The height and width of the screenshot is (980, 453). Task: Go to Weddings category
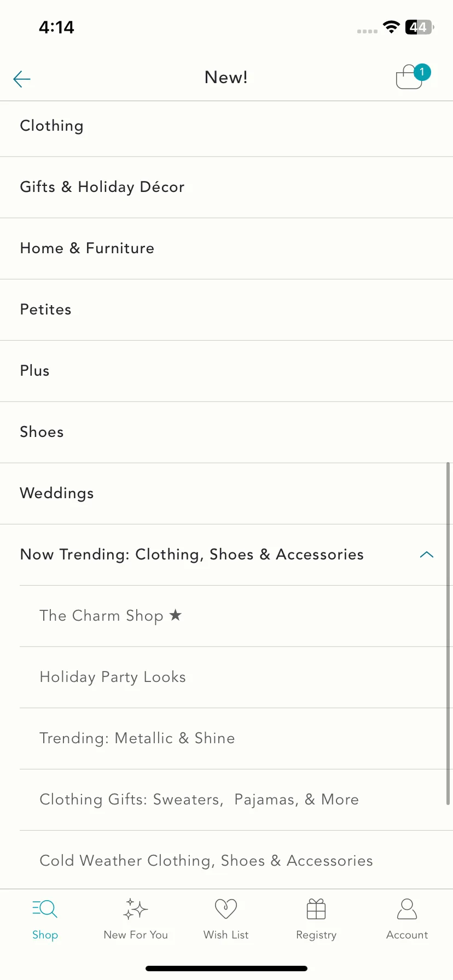(226, 494)
